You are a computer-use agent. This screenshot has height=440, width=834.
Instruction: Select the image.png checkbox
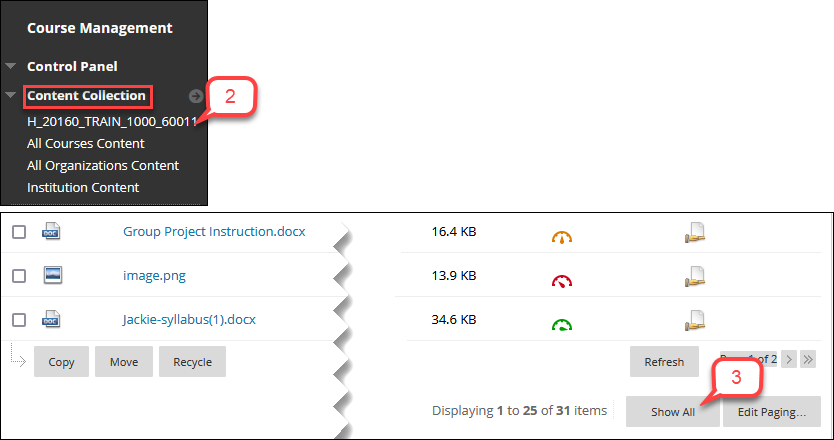click(19, 276)
